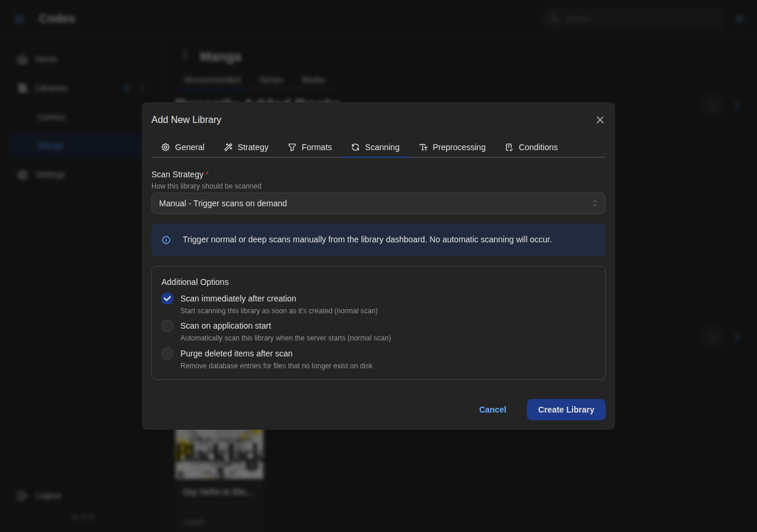Click the hamburger menu icon in top bar
Screen dimensions: 757x532
pos(18,18)
